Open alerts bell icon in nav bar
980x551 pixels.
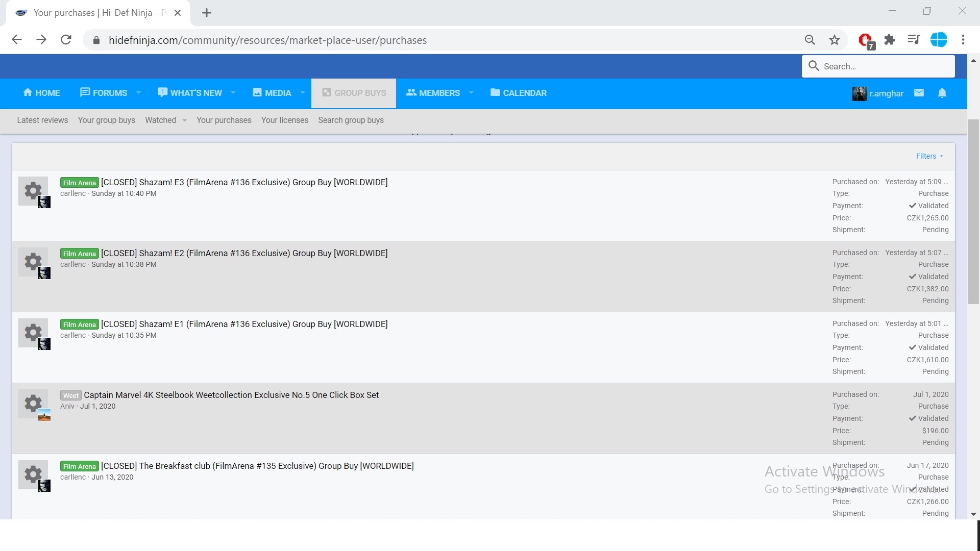(942, 93)
